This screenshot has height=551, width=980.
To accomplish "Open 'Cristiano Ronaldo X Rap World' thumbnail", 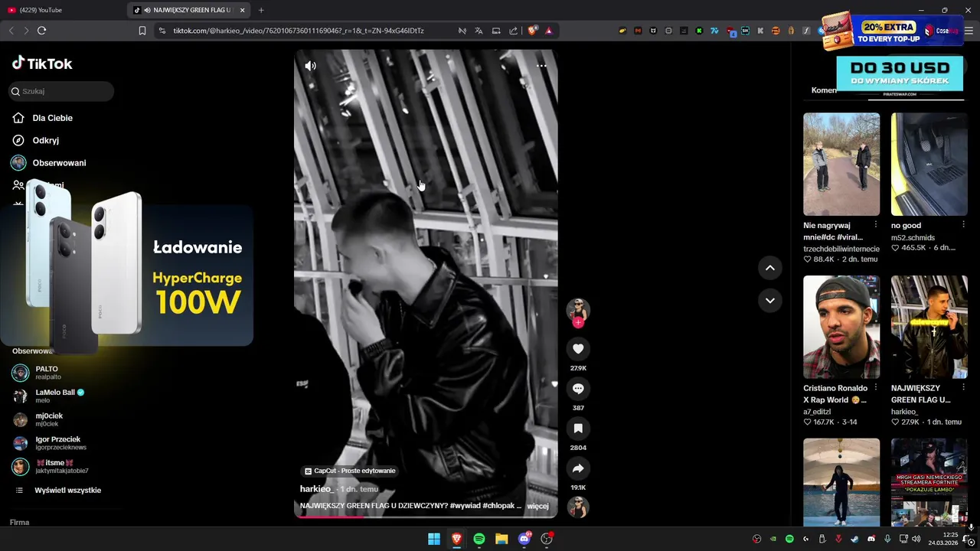I will coord(841,327).
